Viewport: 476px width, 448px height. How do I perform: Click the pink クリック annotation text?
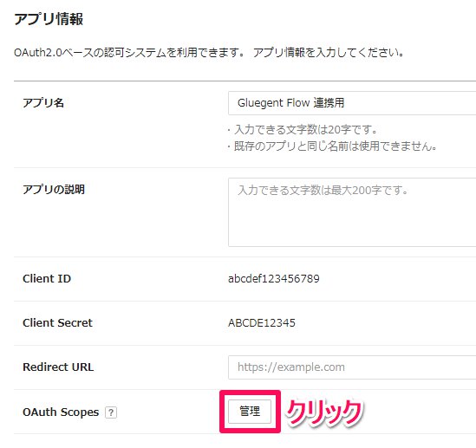[x=324, y=412]
